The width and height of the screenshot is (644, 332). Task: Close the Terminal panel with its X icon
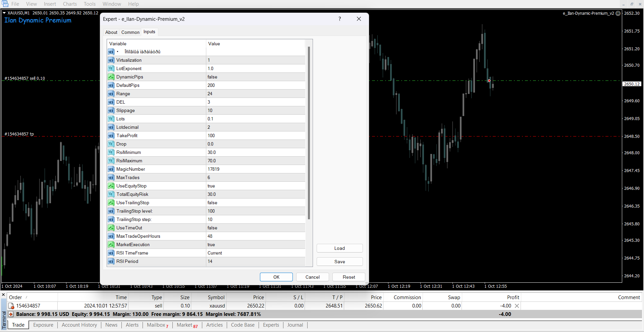[3, 295]
